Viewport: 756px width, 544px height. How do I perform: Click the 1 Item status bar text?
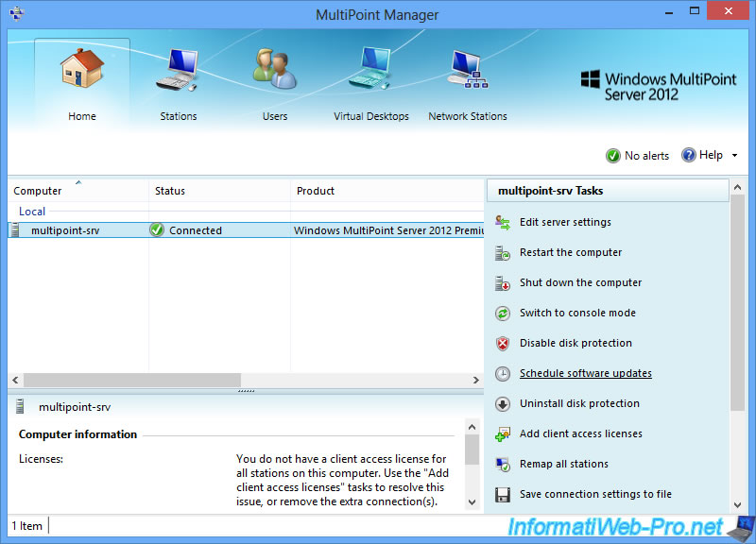coord(27,526)
